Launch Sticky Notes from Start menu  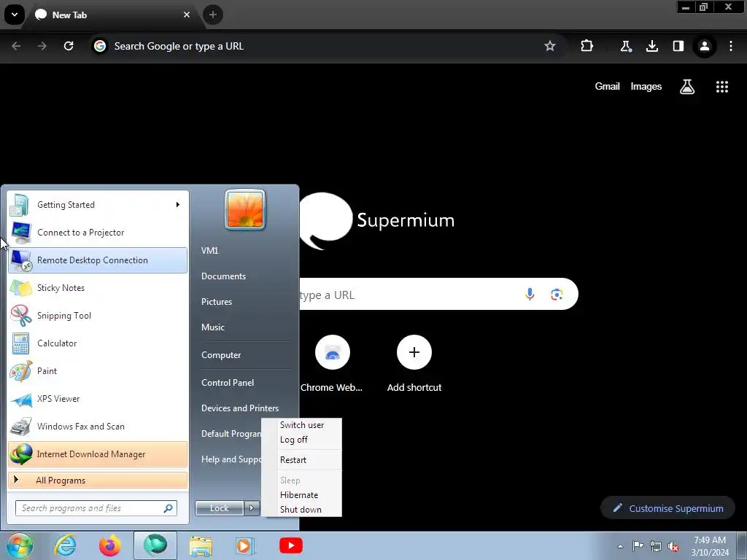click(98, 287)
